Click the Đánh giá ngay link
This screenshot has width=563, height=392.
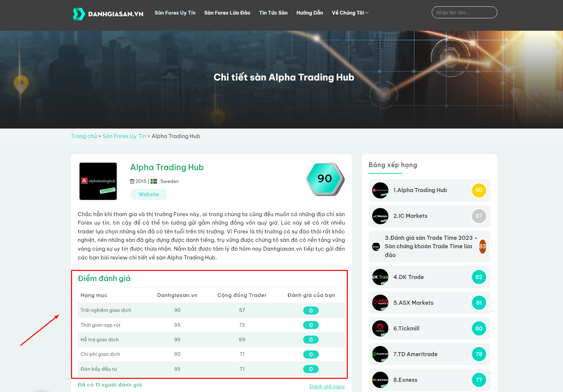click(327, 387)
